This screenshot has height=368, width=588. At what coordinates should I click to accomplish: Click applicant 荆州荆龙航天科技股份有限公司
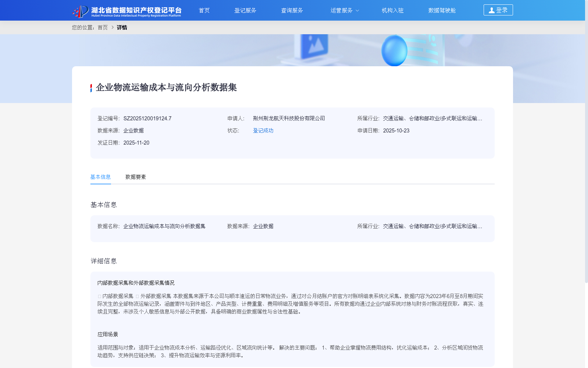tap(289, 118)
